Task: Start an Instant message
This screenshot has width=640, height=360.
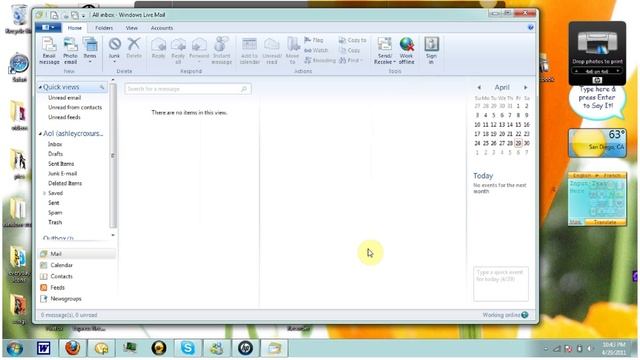Action: pos(222,51)
